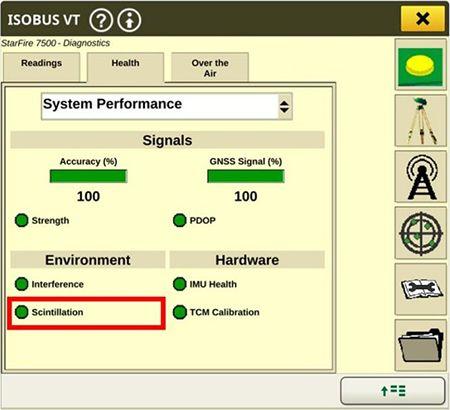This screenshot has height=410, width=450.
Task: Click the Accuracy (%) progress bar
Action: click(x=88, y=176)
